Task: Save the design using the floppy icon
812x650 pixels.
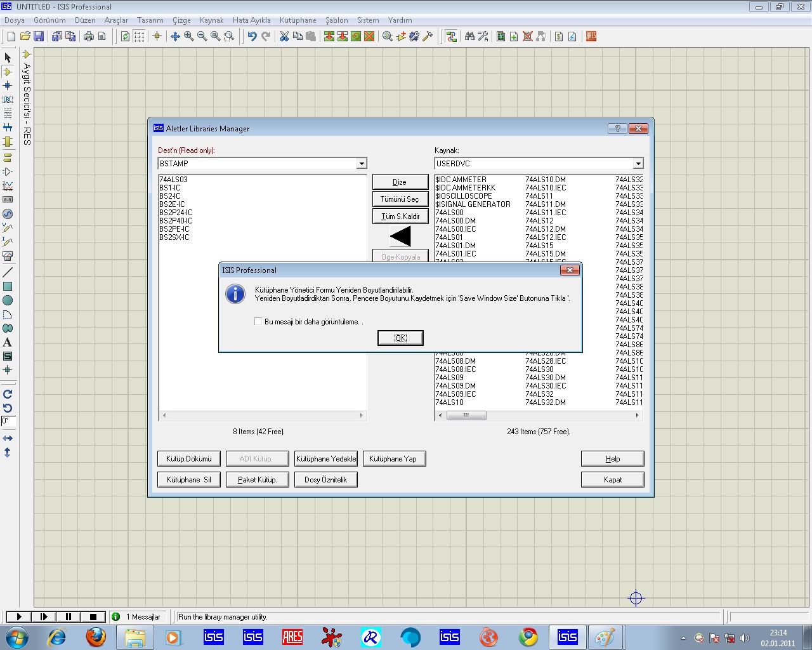Action: coord(39,36)
